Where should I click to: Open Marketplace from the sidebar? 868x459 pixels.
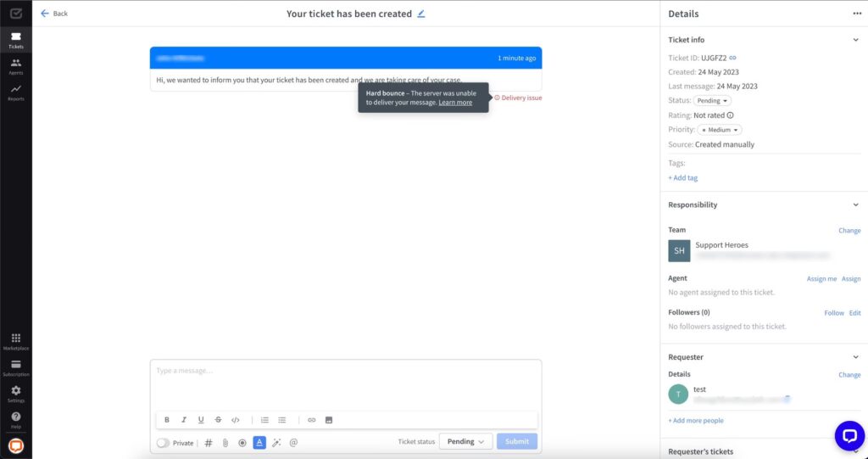point(16,341)
